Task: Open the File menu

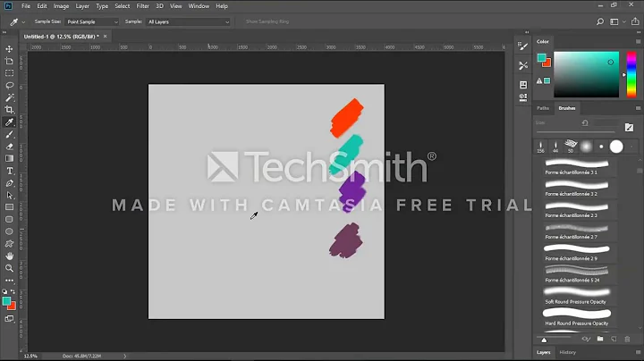Action: click(26, 6)
